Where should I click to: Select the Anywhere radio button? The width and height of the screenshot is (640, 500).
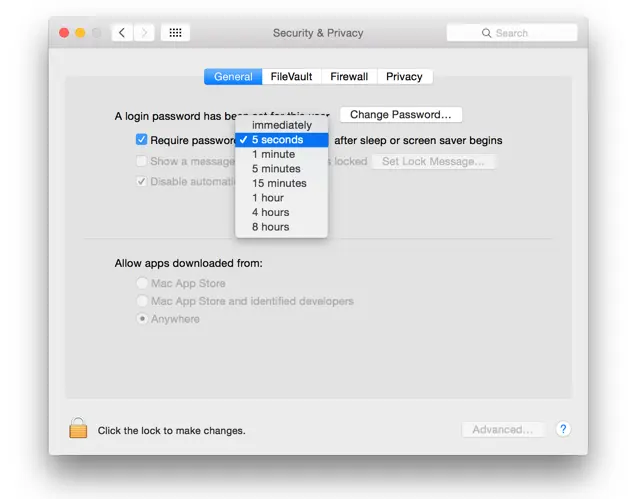pyautogui.click(x=142, y=318)
